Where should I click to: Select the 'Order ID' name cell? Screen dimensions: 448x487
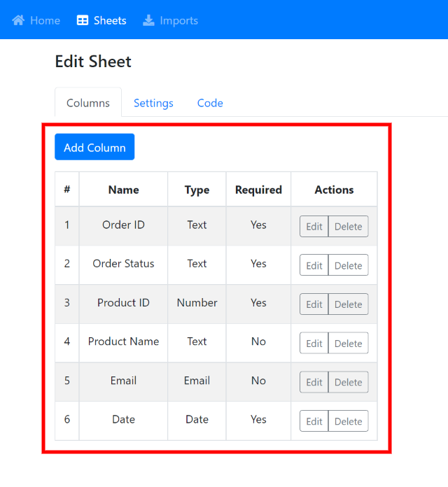tap(123, 225)
